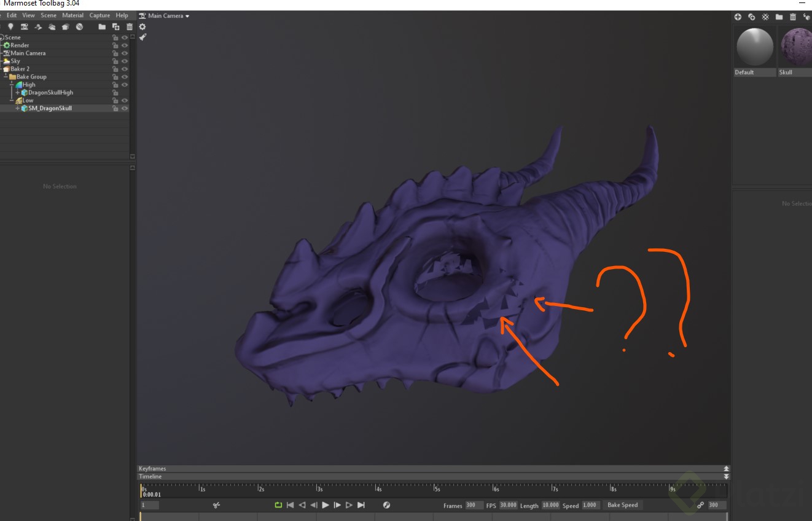Select the Default material thumbnail
This screenshot has height=521, width=812.
click(755, 47)
